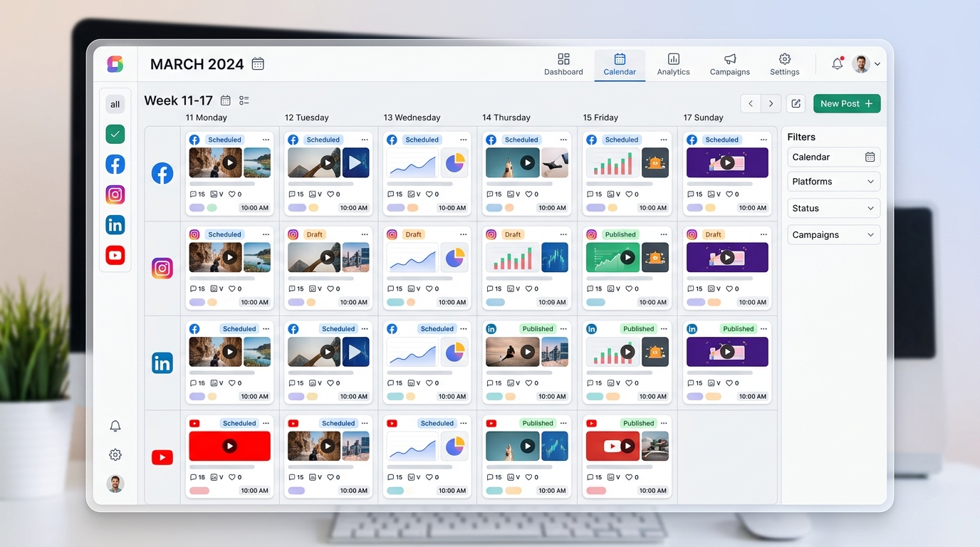Screen dimensions: 980x547
Task: Click the YouTube row header icon in calendar grid
Action: 162,457
